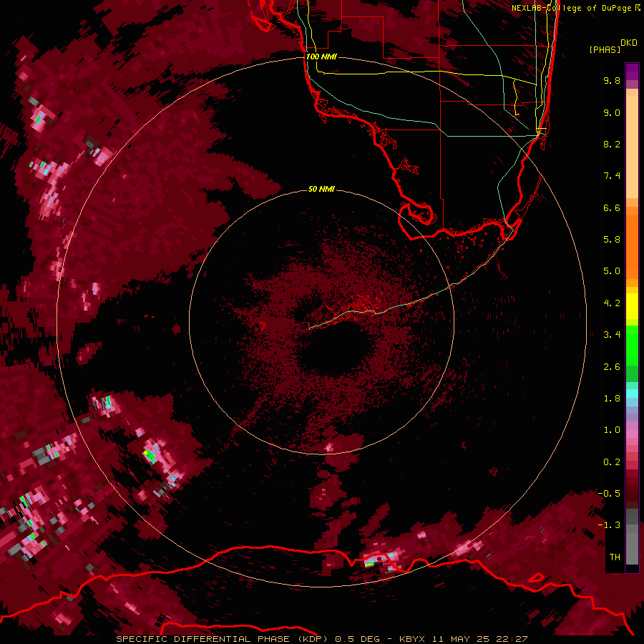The width and height of the screenshot is (644, 644).
Task: Click the KBYX radar site identifier in caption
Action: click(x=414, y=639)
